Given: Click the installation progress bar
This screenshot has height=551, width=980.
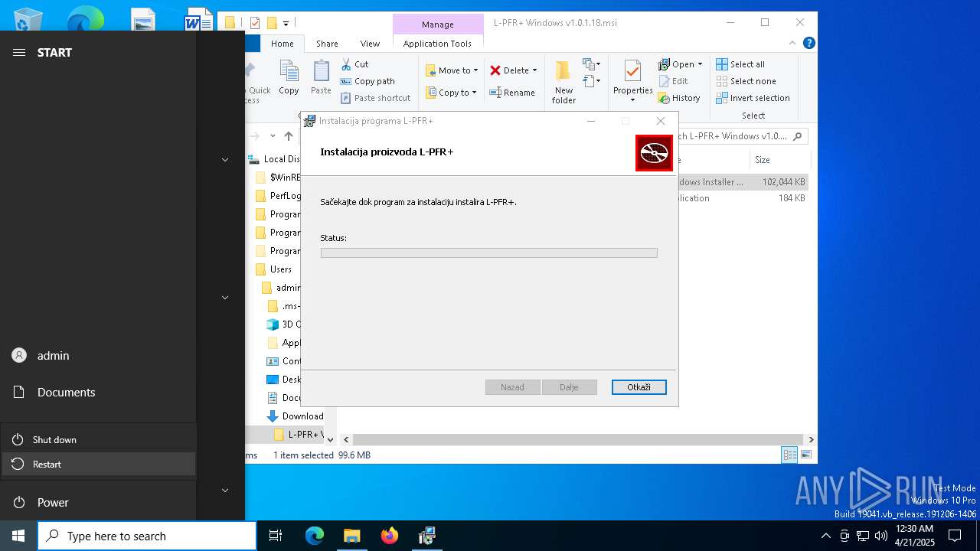Looking at the screenshot, I should (x=489, y=253).
